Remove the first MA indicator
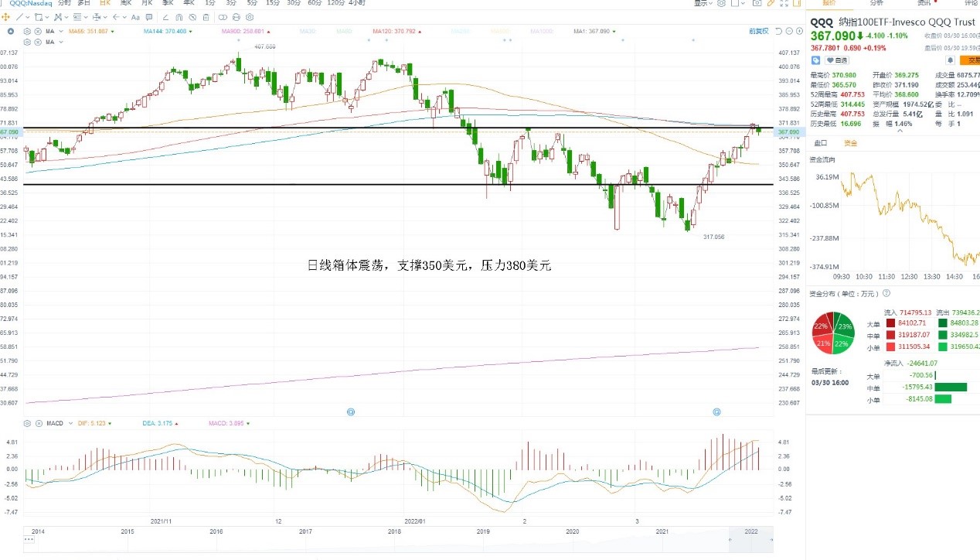The height and width of the screenshot is (560, 980). coord(37,31)
